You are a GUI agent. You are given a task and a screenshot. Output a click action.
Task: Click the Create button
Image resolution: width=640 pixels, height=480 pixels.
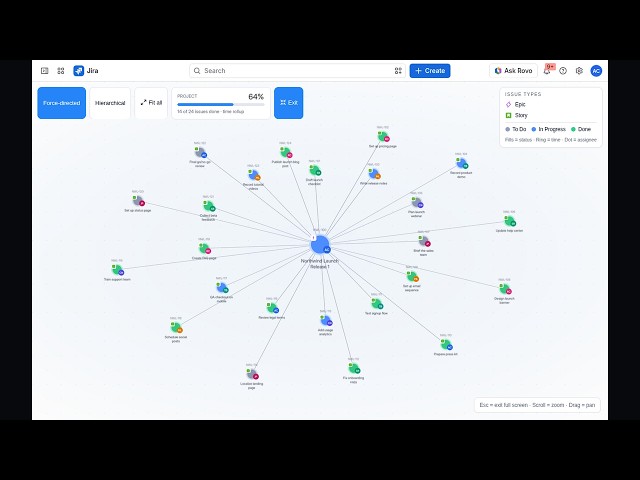[430, 71]
